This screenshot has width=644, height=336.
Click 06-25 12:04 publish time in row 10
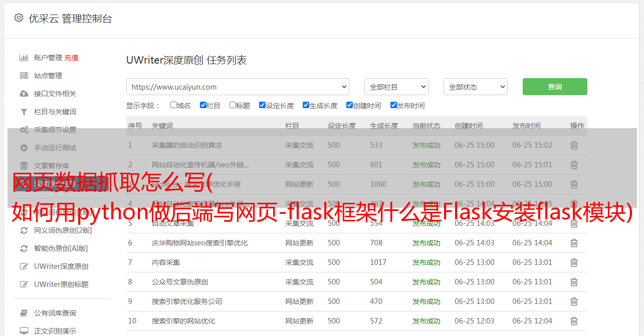[x=532, y=321]
